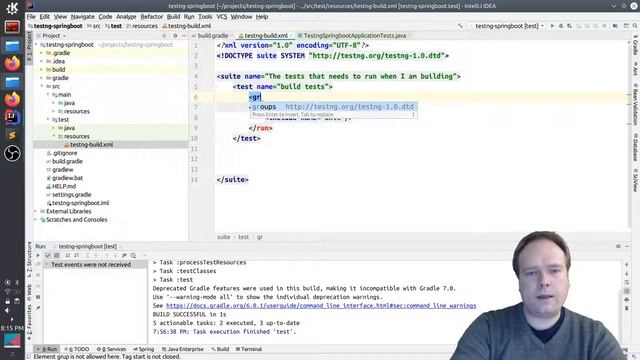
Task: Sort test results alphabetically
Action: [67, 256]
